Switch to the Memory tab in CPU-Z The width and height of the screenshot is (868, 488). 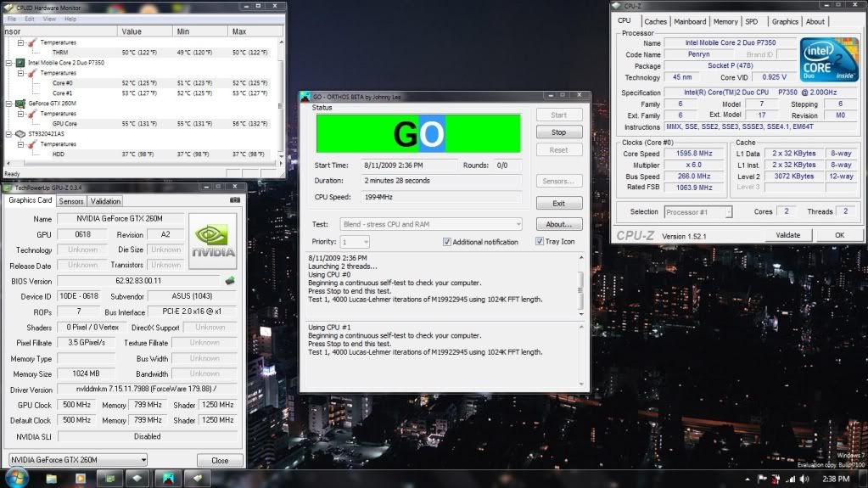pyautogui.click(x=725, y=21)
